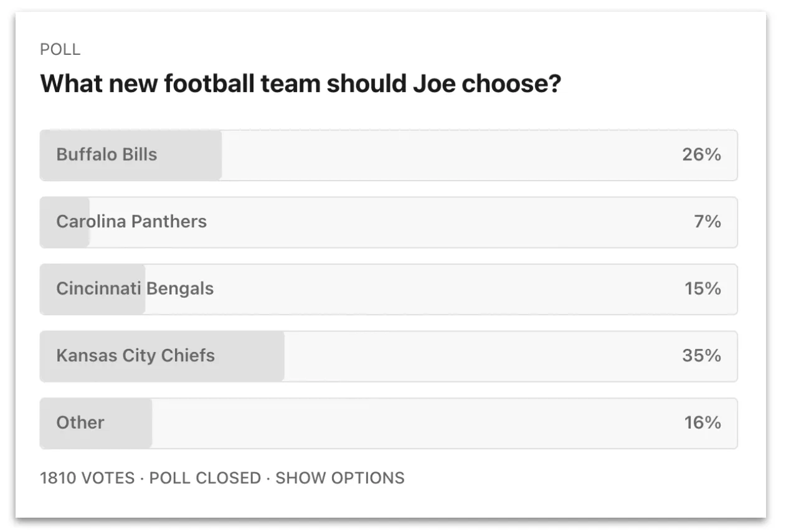The image size is (791, 532).
Task: Select the Carolina Panthers option label
Action: click(131, 222)
